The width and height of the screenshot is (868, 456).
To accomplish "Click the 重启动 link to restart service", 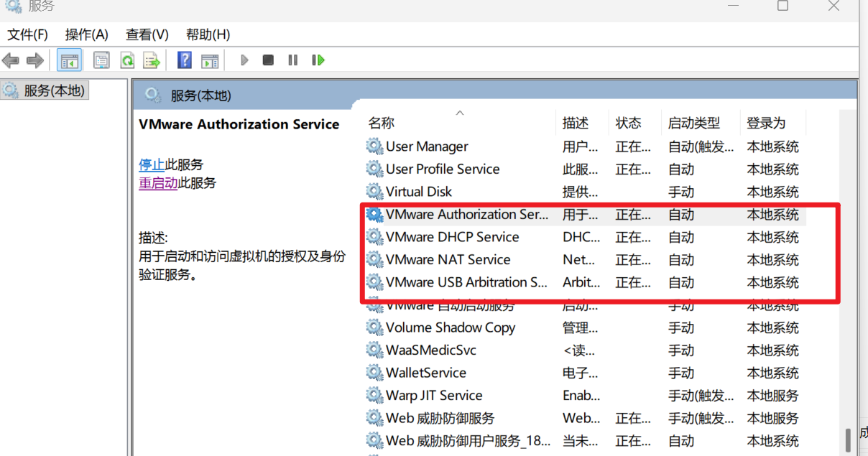I will pos(158,183).
